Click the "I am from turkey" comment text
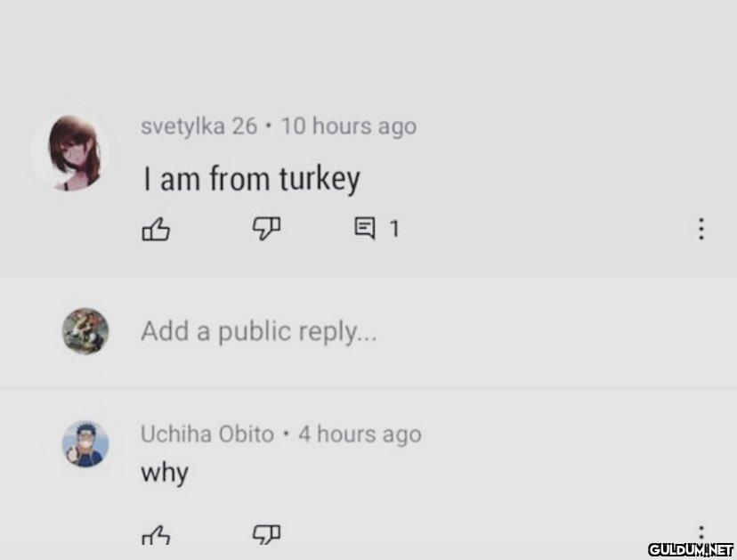The image size is (737, 560). coord(252,180)
